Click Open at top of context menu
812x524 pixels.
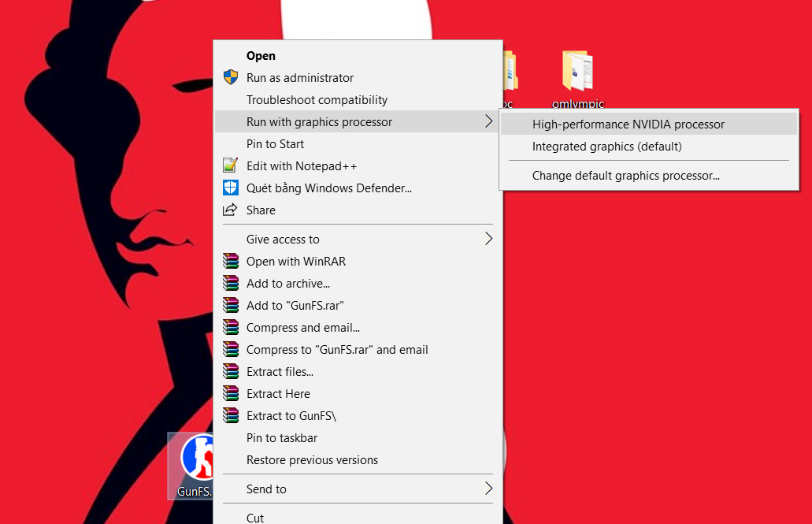(x=261, y=55)
